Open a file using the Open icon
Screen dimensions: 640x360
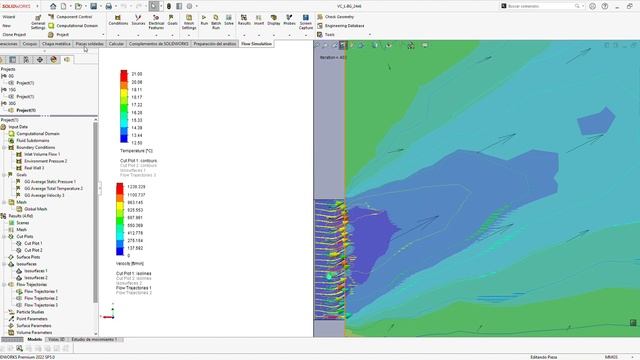(78, 6)
